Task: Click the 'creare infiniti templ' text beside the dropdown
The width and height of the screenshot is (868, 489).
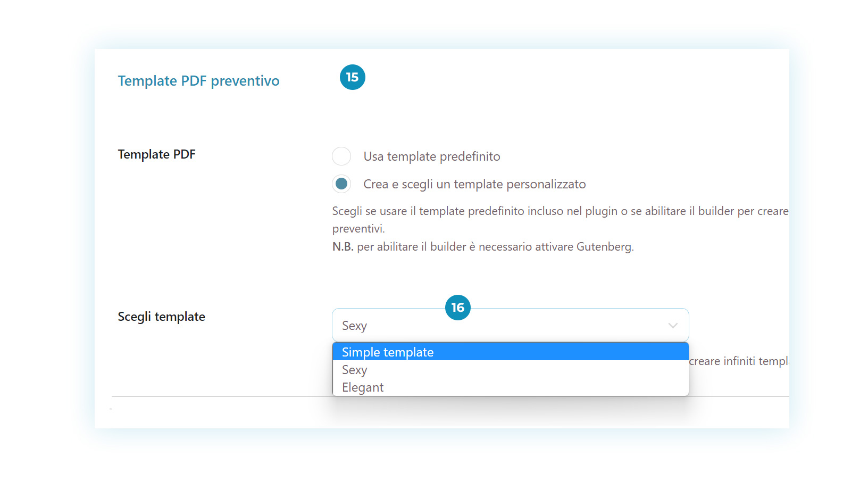Action: click(739, 361)
